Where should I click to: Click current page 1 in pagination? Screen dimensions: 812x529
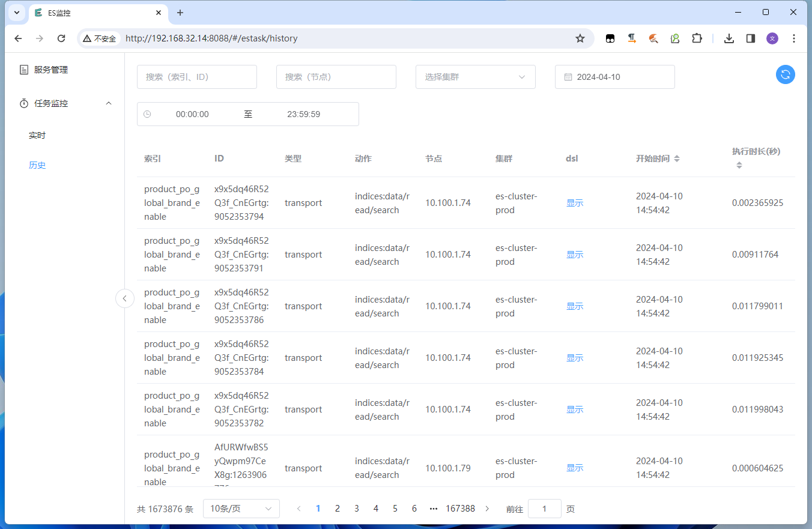coord(318,509)
